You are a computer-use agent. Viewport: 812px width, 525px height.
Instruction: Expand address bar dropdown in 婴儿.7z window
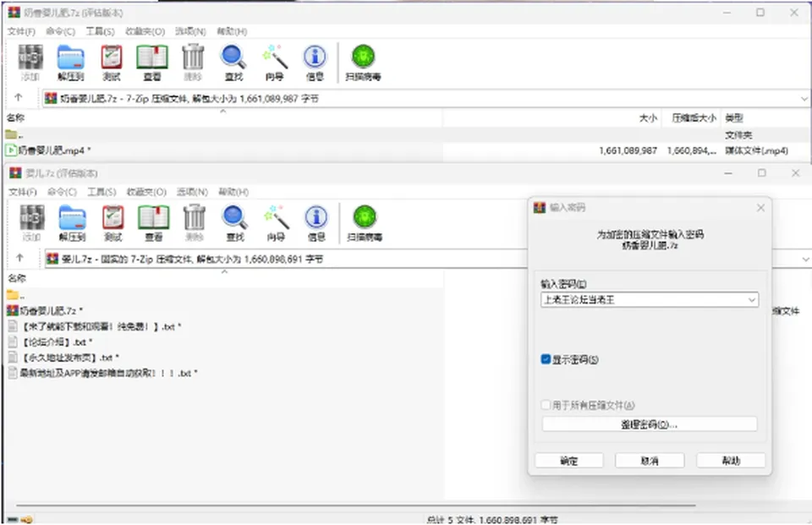(805, 259)
